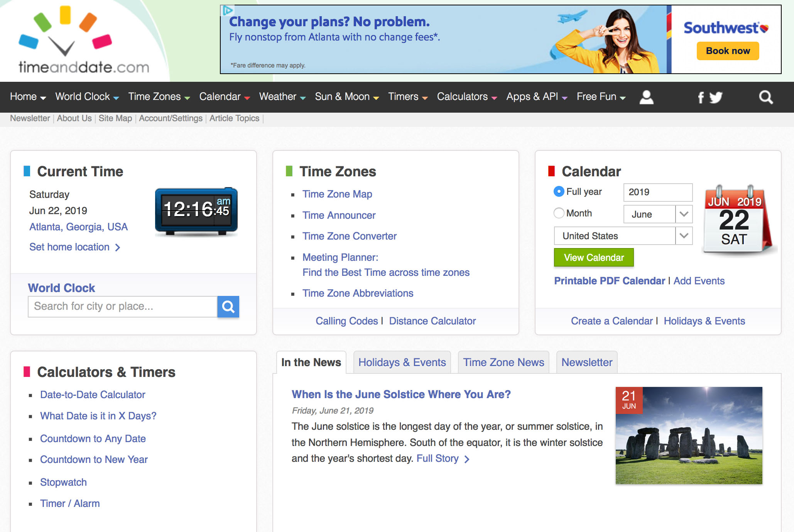This screenshot has height=532, width=794.
Task: Open Printable PDF Calendar link
Action: [x=610, y=281]
